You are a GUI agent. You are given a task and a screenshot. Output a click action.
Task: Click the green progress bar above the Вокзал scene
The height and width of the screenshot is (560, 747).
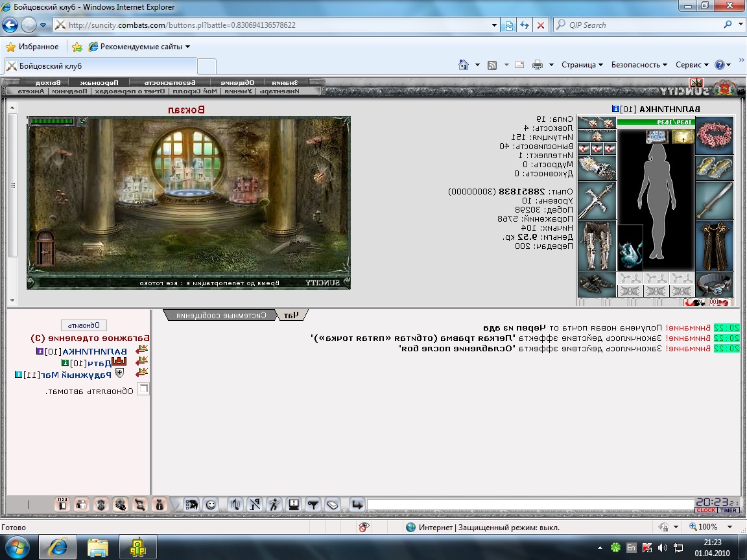[51, 121]
